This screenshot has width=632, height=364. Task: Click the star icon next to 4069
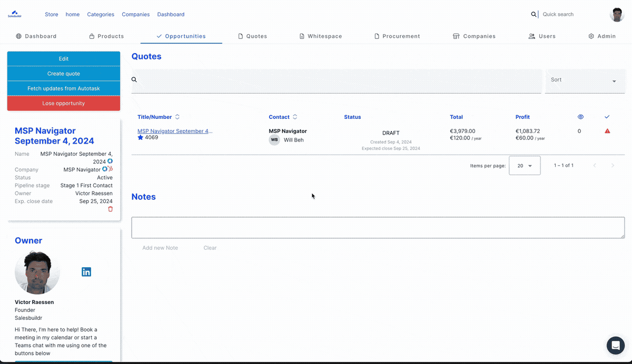[141, 137]
